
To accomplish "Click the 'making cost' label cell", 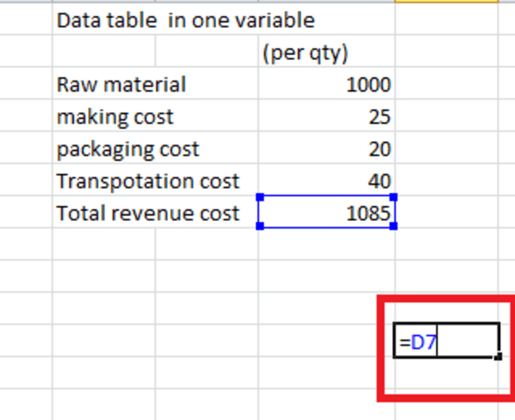I will click(156, 115).
